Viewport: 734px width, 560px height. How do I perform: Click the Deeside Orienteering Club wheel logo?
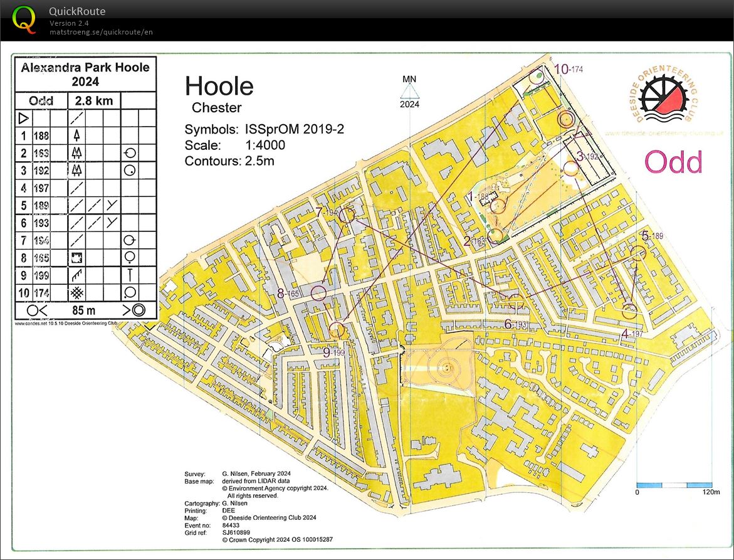coord(663,99)
